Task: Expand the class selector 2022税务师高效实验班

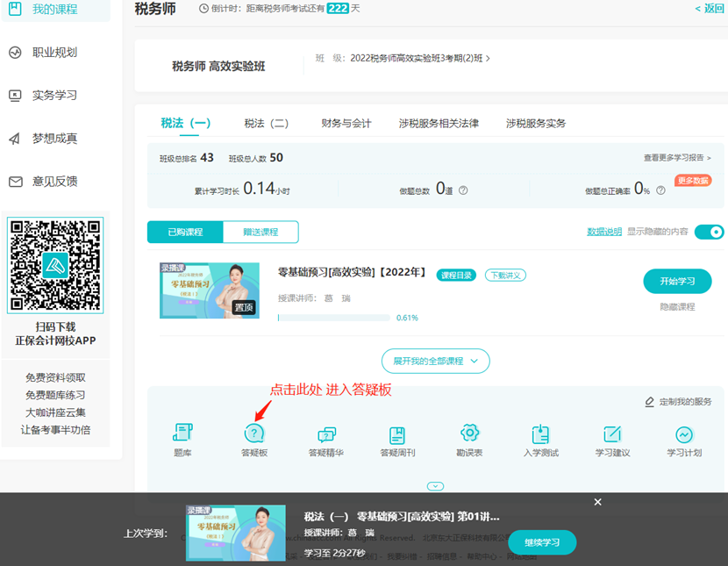Action: [x=421, y=59]
